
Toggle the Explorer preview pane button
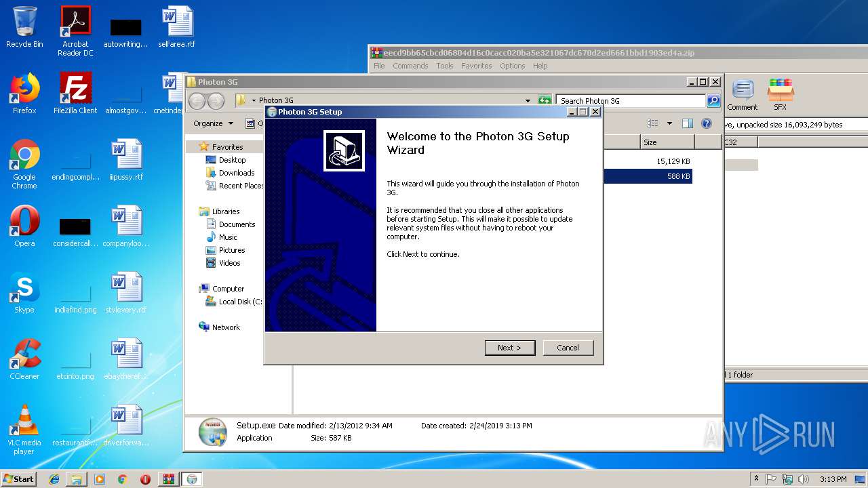click(688, 123)
